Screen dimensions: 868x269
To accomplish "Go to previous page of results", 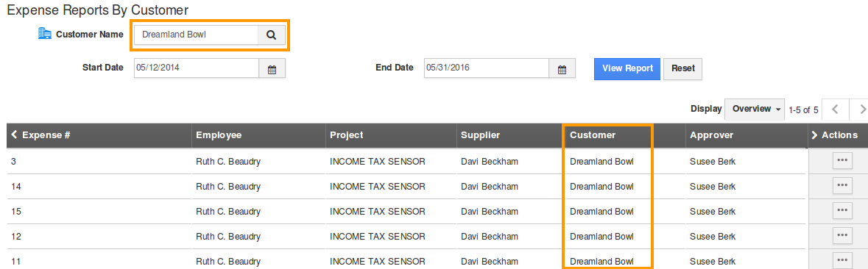I will 835,110.
